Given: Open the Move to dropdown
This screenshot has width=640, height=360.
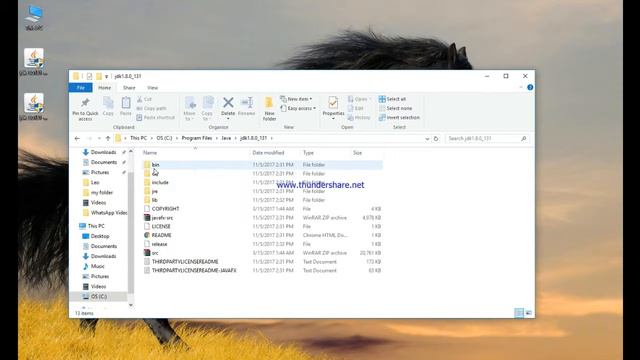Looking at the screenshot, I should click(189, 109).
